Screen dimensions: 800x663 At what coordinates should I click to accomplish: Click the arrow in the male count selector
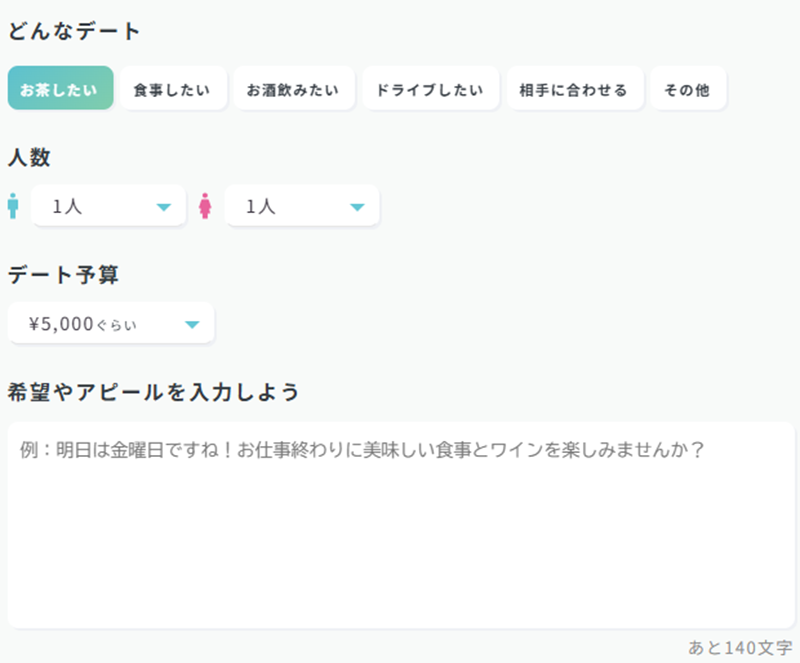pyautogui.click(x=164, y=207)
